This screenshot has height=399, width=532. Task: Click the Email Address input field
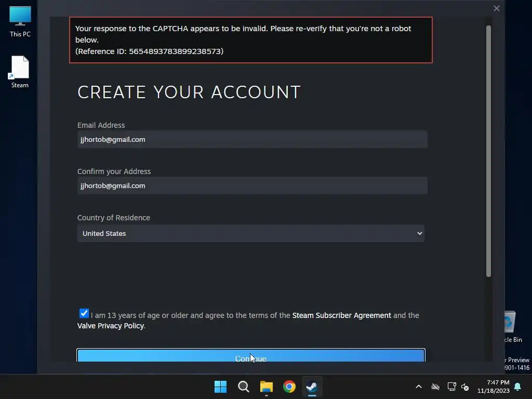click(x=252, y=139)
